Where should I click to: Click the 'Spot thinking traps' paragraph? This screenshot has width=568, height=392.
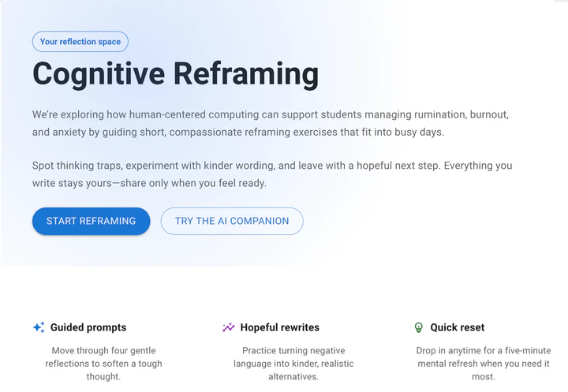coord(272,174)
